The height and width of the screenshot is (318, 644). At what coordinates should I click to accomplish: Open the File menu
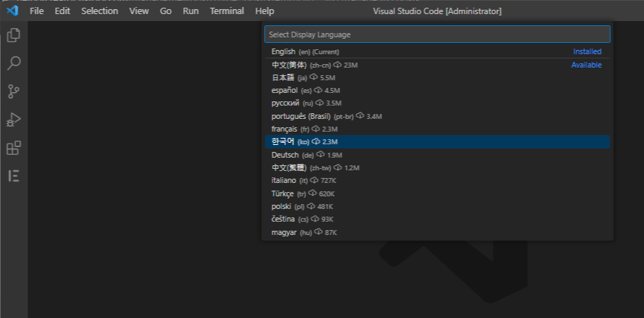pos(37,11)
